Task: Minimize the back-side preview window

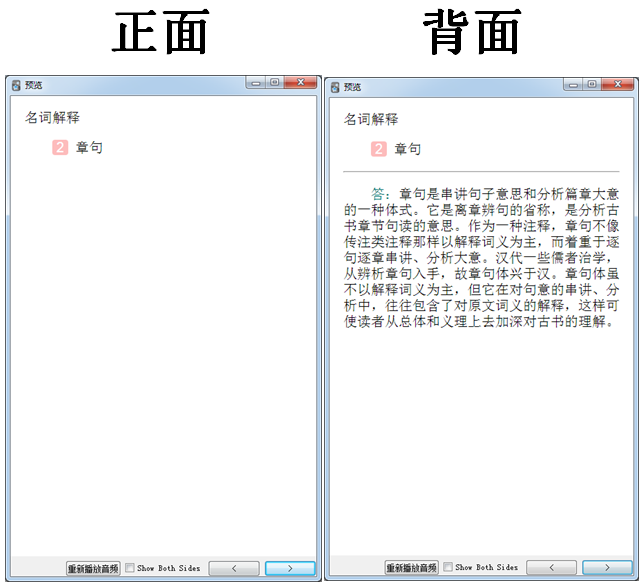Action: click(573, 85)
